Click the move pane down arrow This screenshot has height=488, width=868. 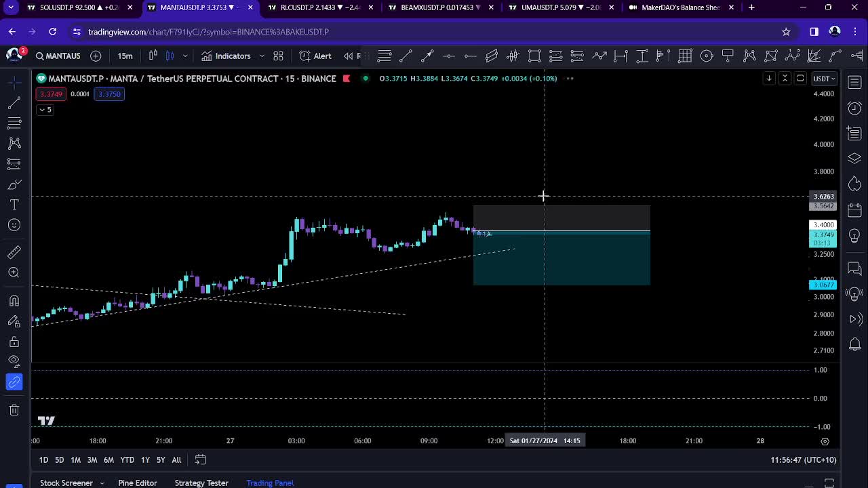(769, 79)
